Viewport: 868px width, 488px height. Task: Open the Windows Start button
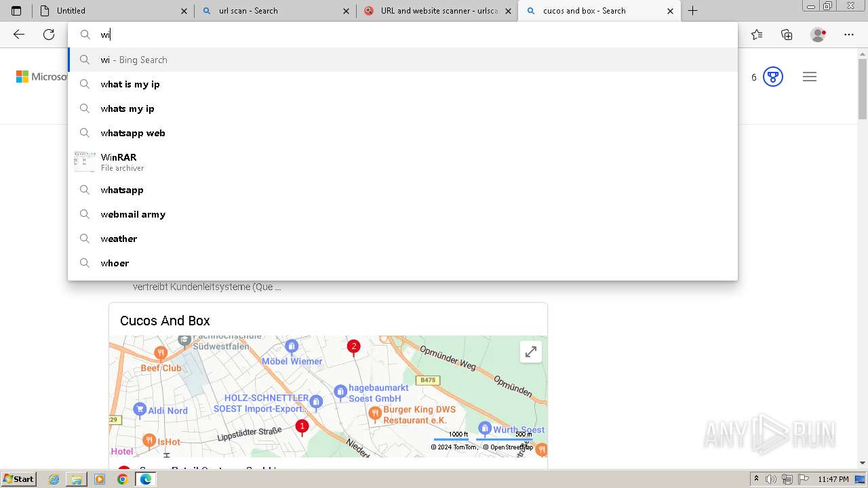point(18,479)
